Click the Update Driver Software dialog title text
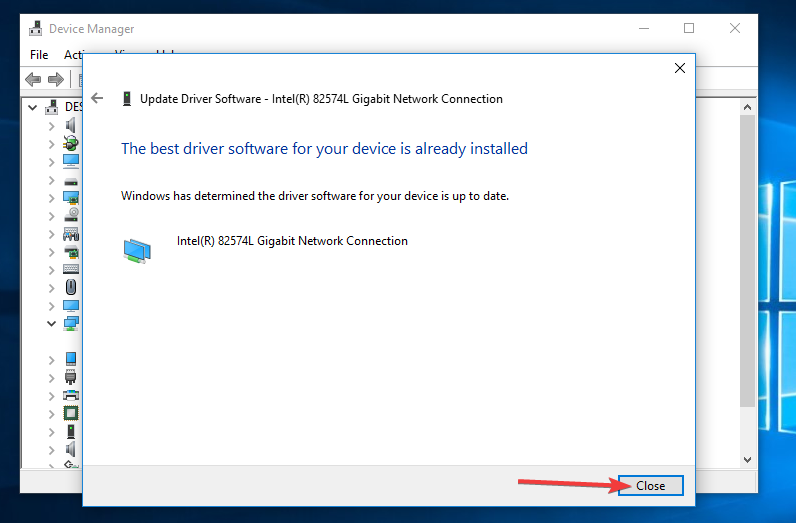The image size is (796, 523). (321, 99)
